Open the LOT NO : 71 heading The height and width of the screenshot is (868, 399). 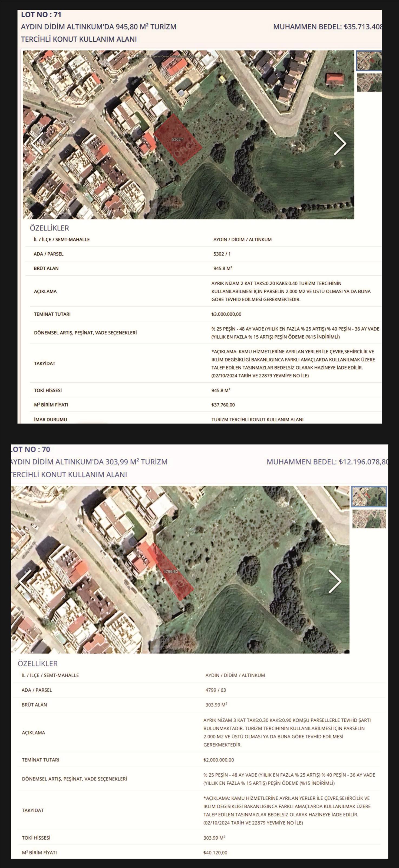click(41, 15)
